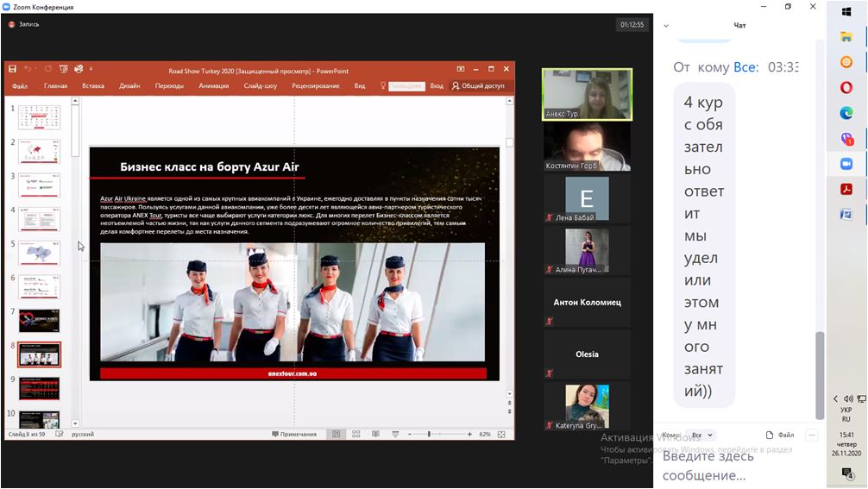Select Анекс Тур participant video

tap(588, 95)
